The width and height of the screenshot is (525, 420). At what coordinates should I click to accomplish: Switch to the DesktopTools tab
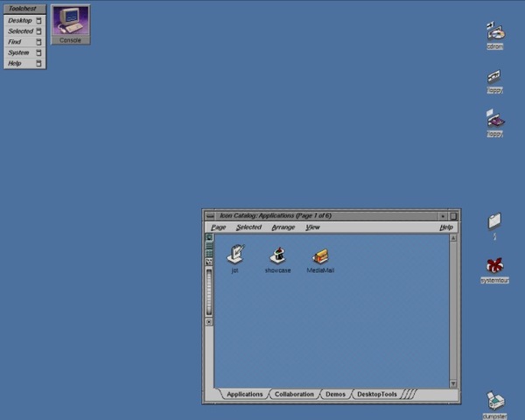(376, 395)
